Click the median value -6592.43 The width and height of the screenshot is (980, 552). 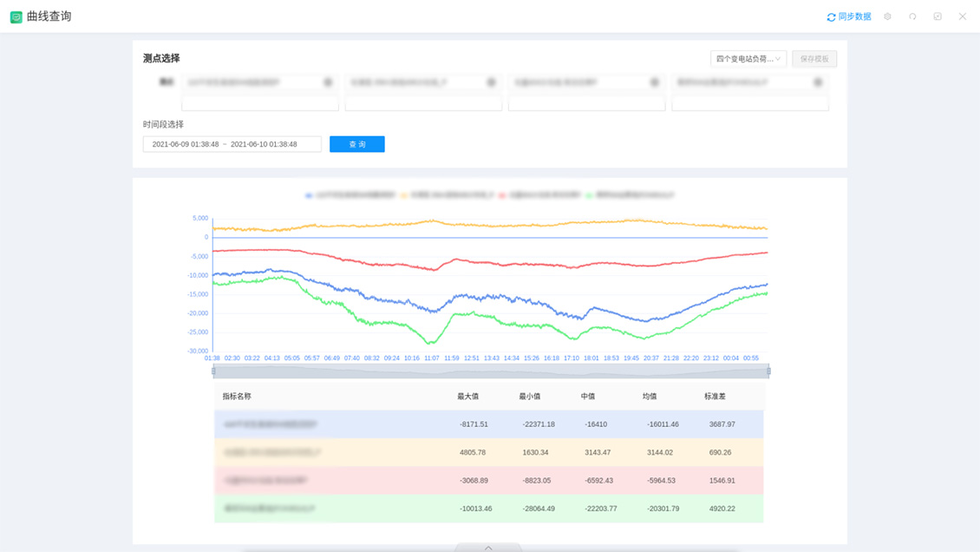[598, 481]
